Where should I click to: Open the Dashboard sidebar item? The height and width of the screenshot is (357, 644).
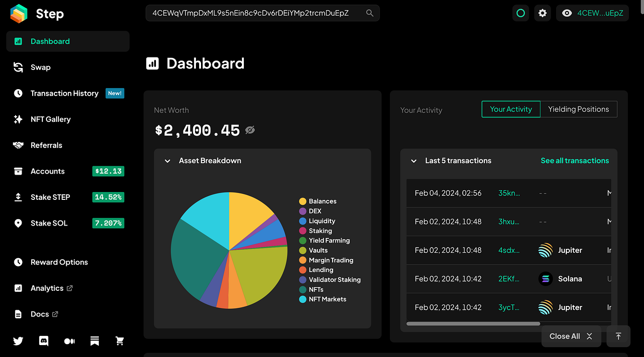point(68,41)
